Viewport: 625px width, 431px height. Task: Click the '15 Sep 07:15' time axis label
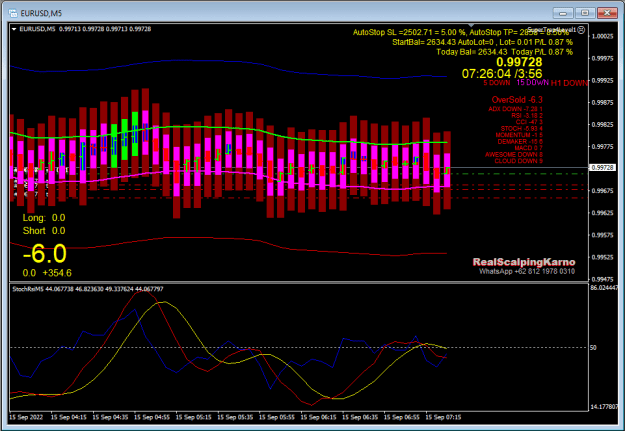(x=444, y=417)
